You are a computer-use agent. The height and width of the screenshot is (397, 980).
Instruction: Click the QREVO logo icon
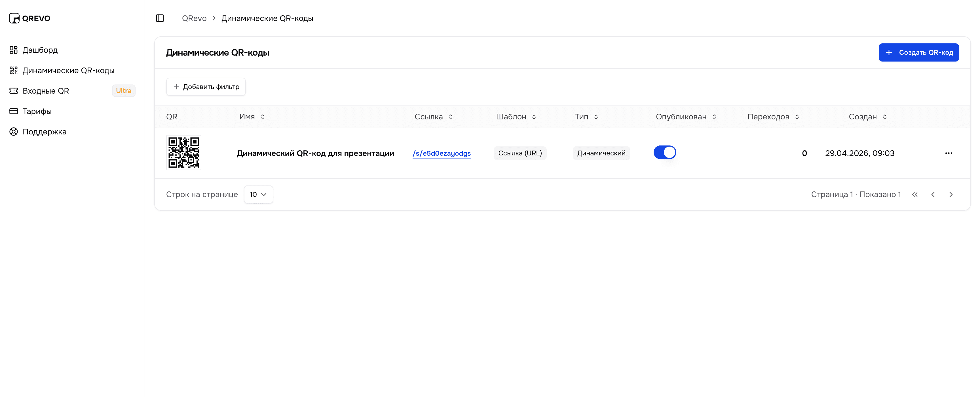pos(14,18)
